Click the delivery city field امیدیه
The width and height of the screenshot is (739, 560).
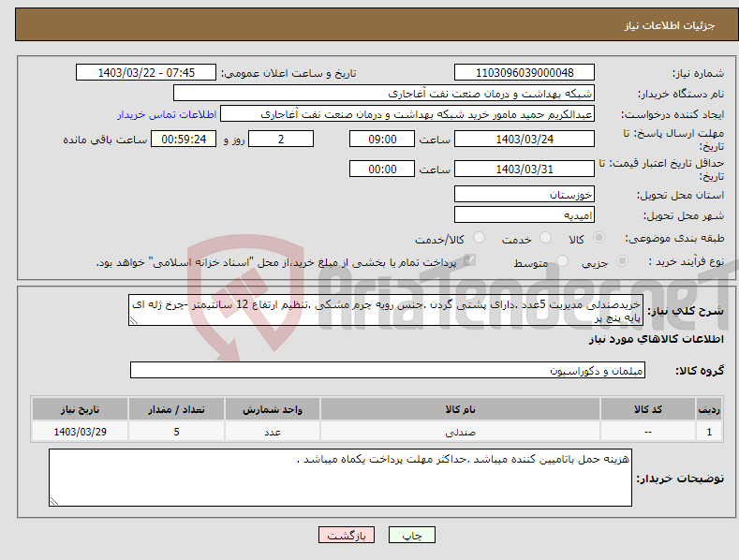click(525, 215)
